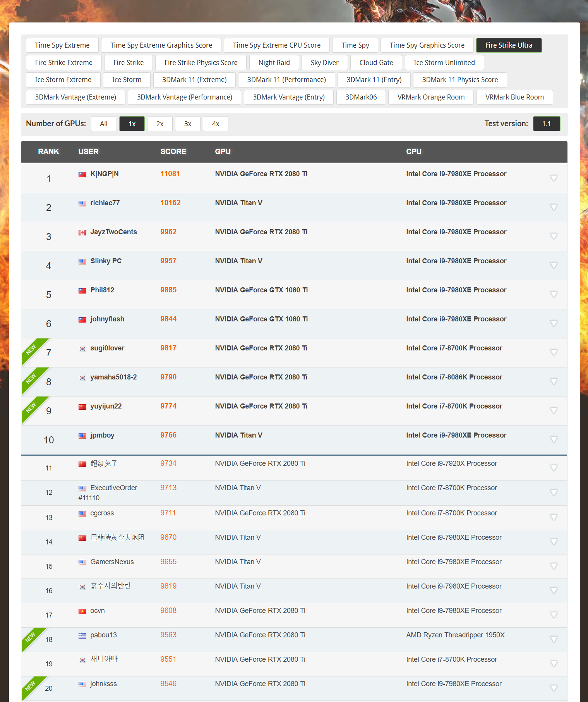Expand richiec77's result row
Screen dimensions: 588x702
click(x=554, y=207)
